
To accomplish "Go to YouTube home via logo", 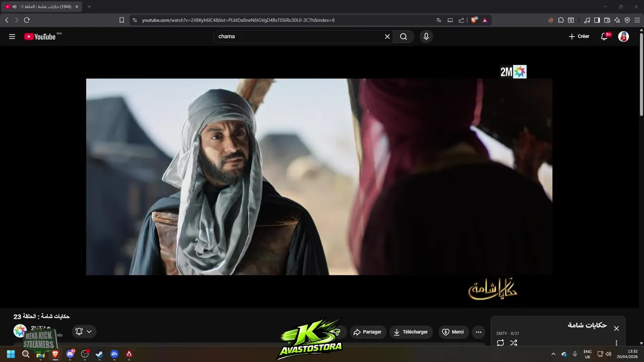I will tap(40, 36).
